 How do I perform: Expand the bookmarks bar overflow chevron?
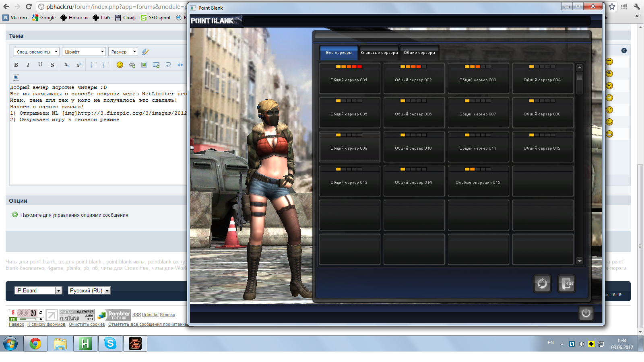(637, 16)
